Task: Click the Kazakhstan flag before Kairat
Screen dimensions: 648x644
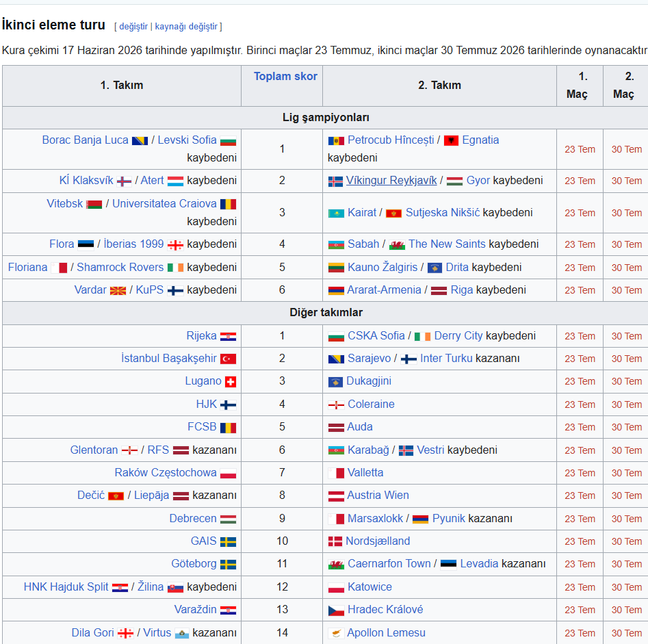Action: pyautogui.click(x=336, y=214)
